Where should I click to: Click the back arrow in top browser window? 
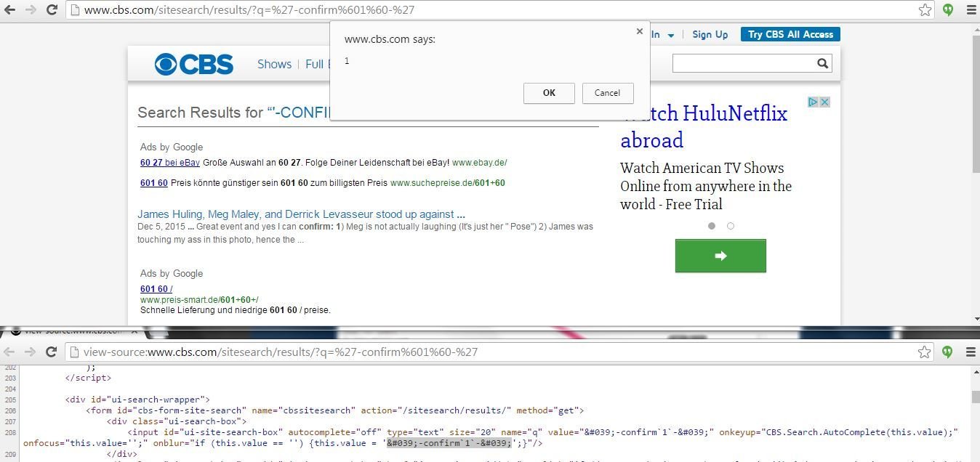pos(9,10)
